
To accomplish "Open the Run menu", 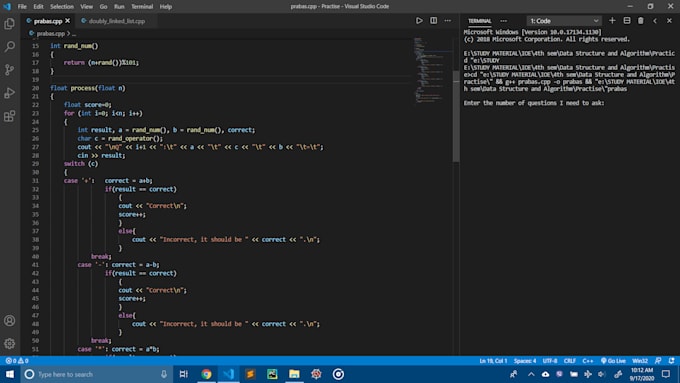I will [119, 7].
